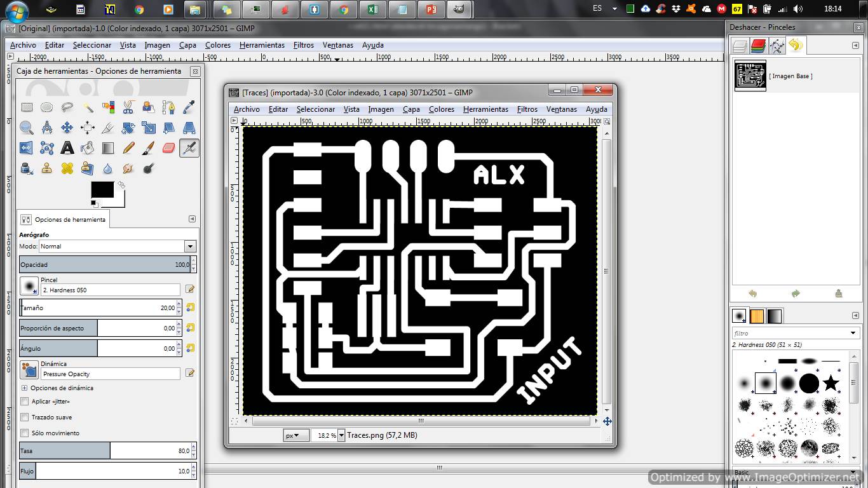
Task: Select the Crop tool
Action: pyautogui.click(x=108, y=128)
